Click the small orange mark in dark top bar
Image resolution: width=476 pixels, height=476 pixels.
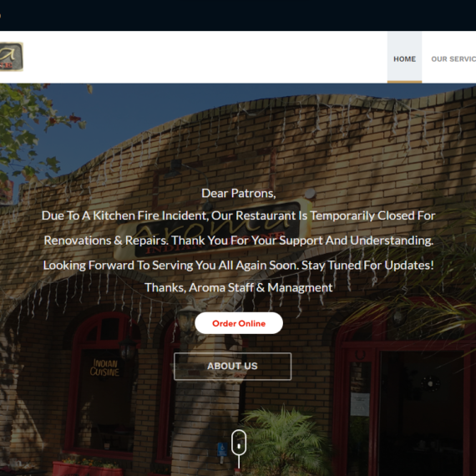(x=0, y=16)
